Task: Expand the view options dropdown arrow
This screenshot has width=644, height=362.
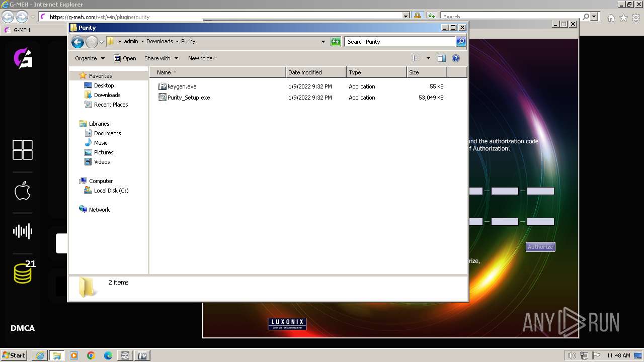Action: (428, 58)
